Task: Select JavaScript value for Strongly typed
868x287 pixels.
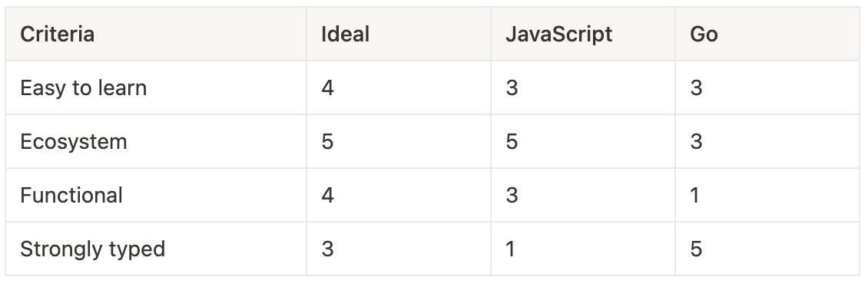Action: tap(583, 249)
